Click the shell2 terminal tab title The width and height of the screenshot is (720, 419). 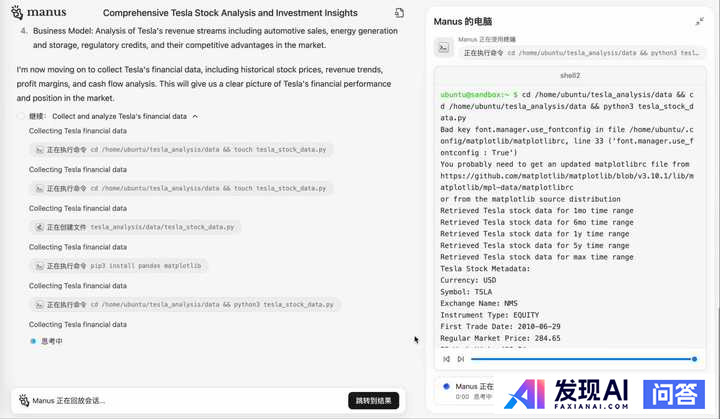[x=569, y=75]
